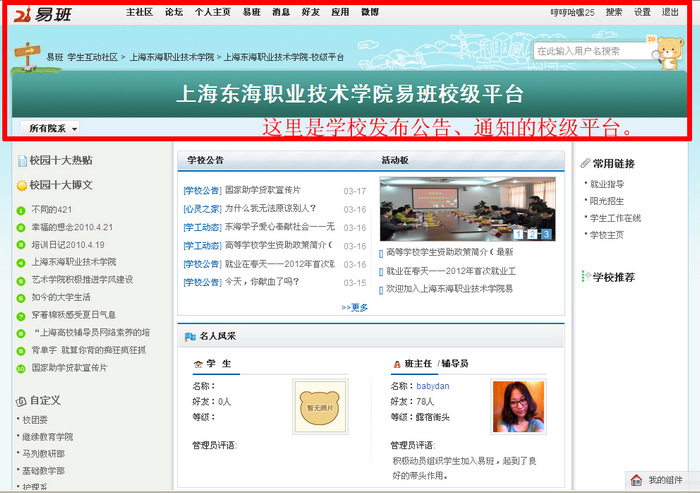
Task: Open announcement 国家助学贷款宣传片
Action: [x=262, y=190]
